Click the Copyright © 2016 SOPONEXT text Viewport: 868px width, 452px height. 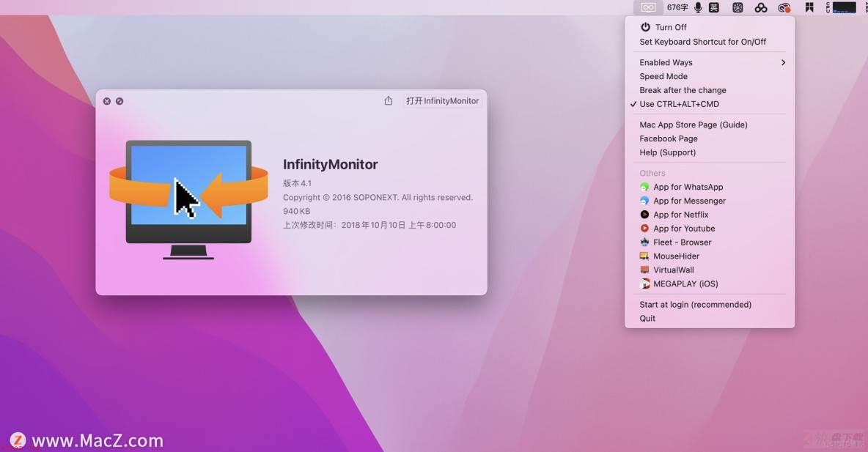point(378,198)
